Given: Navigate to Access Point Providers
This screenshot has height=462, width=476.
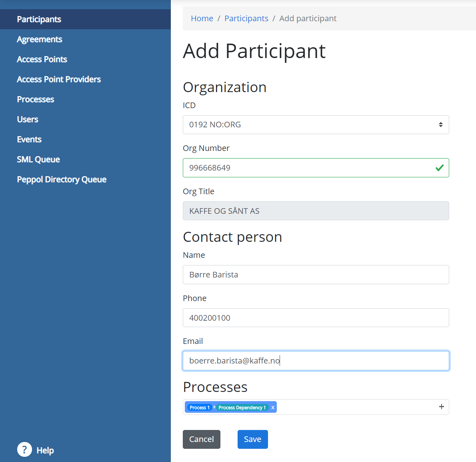Looking at the screenshot, I should coord(58,79).
